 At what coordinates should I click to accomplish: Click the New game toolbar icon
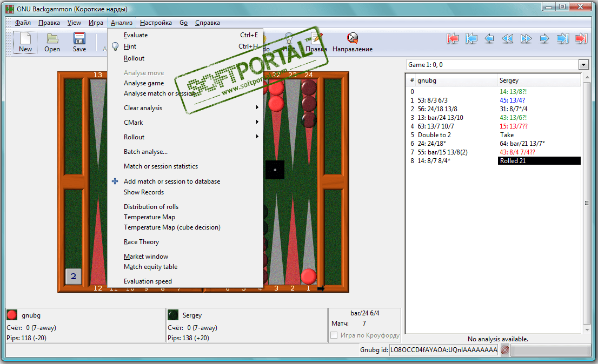[25, 42]
